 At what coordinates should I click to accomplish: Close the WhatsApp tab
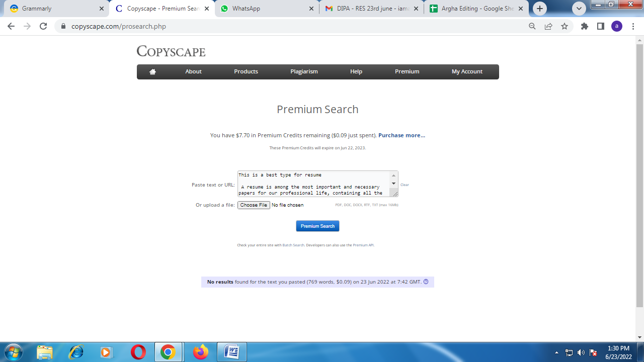click(x=311, y=9)
